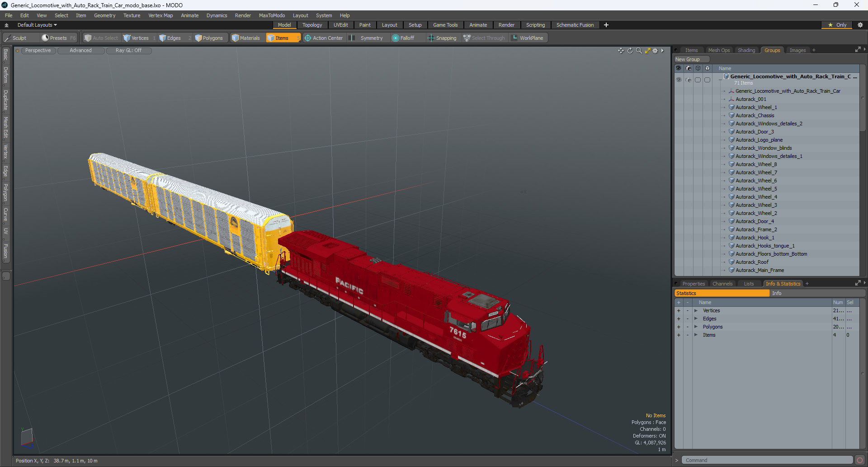Open the Mesh Edit vertical sidebar tab
The width and height of the screenshot is (868, 467).
(x=6, y=127)
